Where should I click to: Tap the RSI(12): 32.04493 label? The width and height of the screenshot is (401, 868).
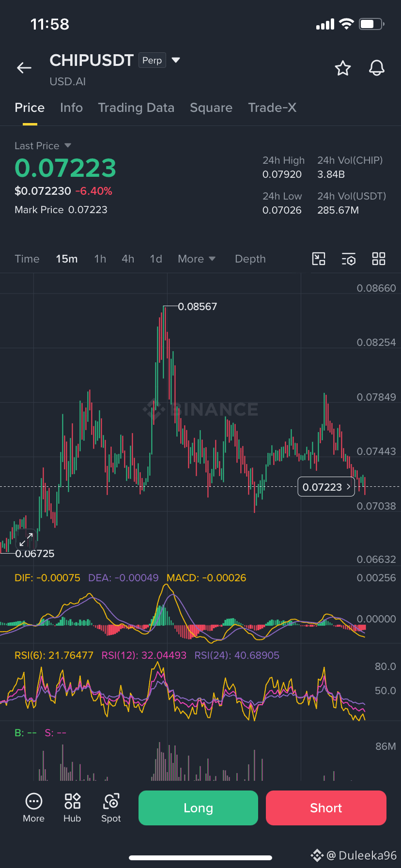pyautogui.click(x=144, y=655)
